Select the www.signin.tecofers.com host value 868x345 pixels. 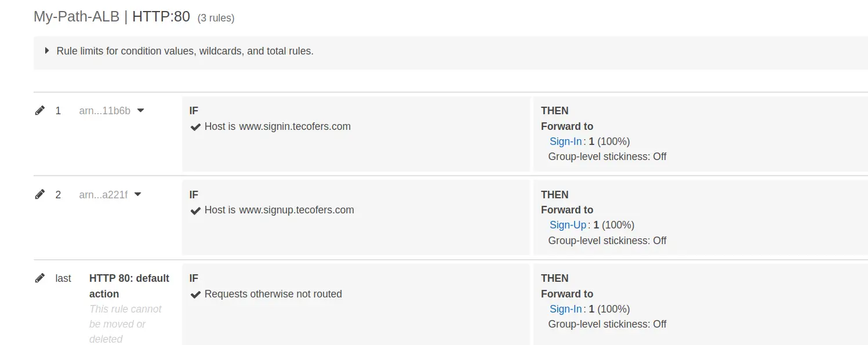295,126
